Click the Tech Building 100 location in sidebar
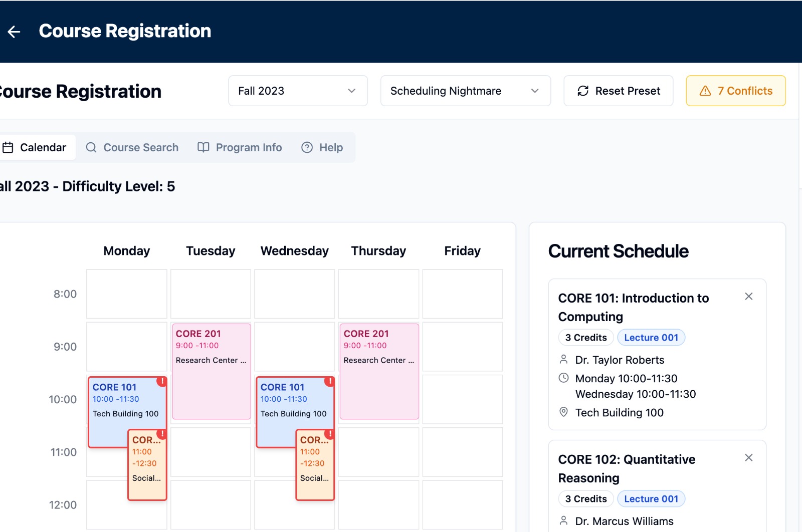The height and width of the screenshot is (532, 802). point(619,413)
